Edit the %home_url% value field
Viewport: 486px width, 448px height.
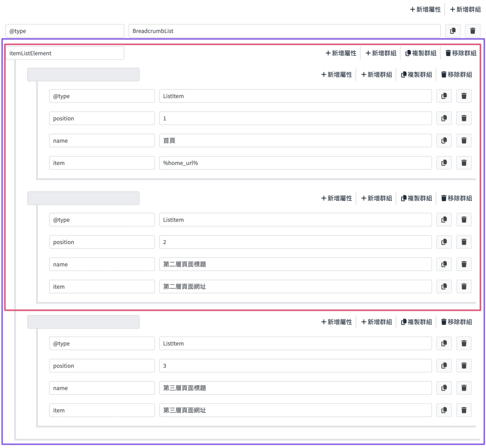(295, 163)
